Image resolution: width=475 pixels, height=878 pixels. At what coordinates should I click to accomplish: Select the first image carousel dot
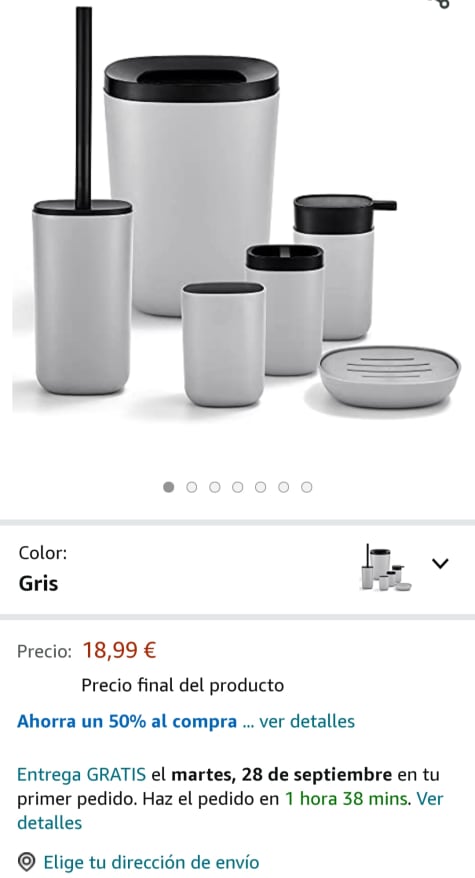coord(169,487)
